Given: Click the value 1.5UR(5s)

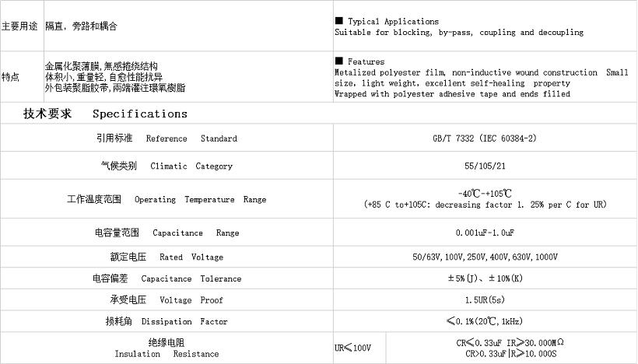Looking at the screenshot, I should click(x=485, y=300).
